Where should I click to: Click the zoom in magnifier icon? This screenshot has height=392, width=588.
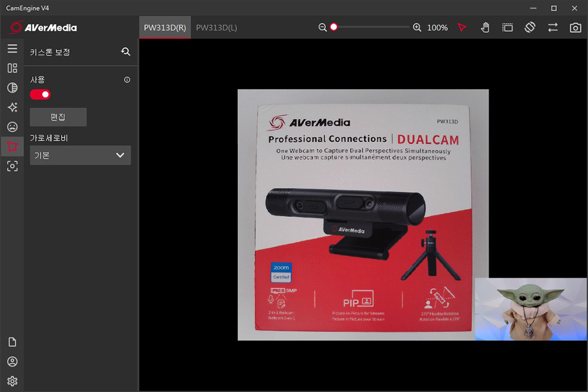click(417, 28)
